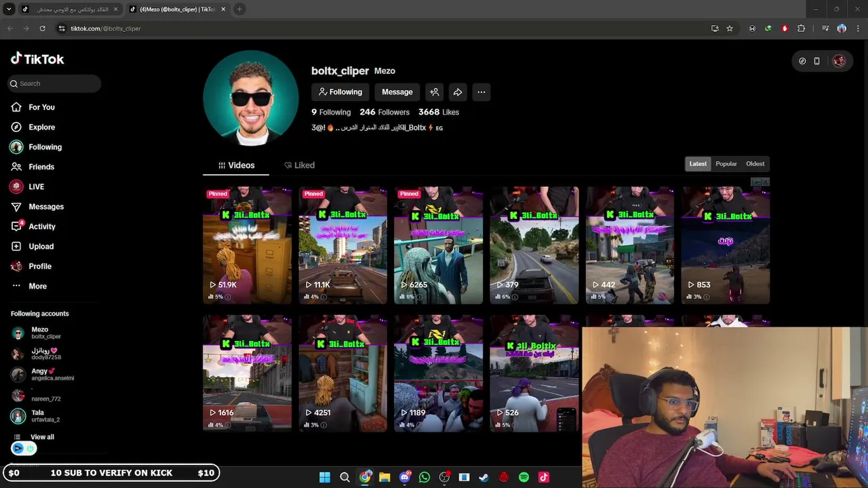Open the video with 1189 views
Screen dimensions: 868x488
(x=439, y=373)
